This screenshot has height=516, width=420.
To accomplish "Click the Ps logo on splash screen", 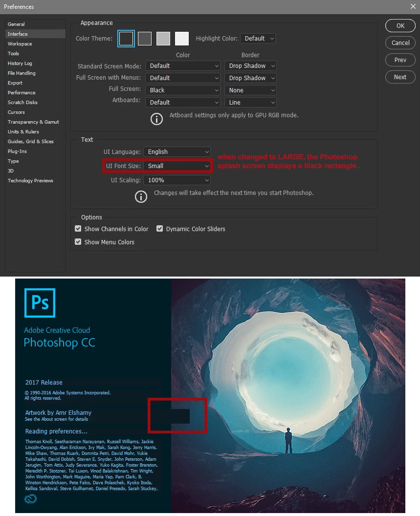I will click(40, 303).
